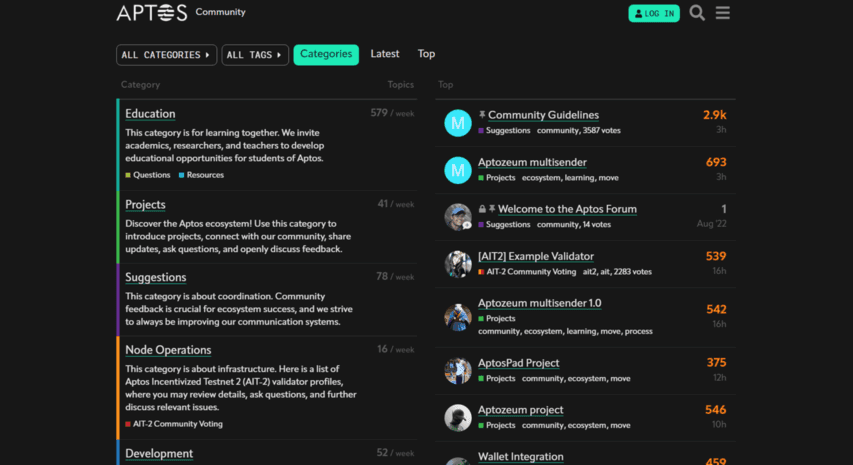Click the 546 count on Aptozeum project
853x465 pixels.
pyautogui.click(x=716, y=410)
